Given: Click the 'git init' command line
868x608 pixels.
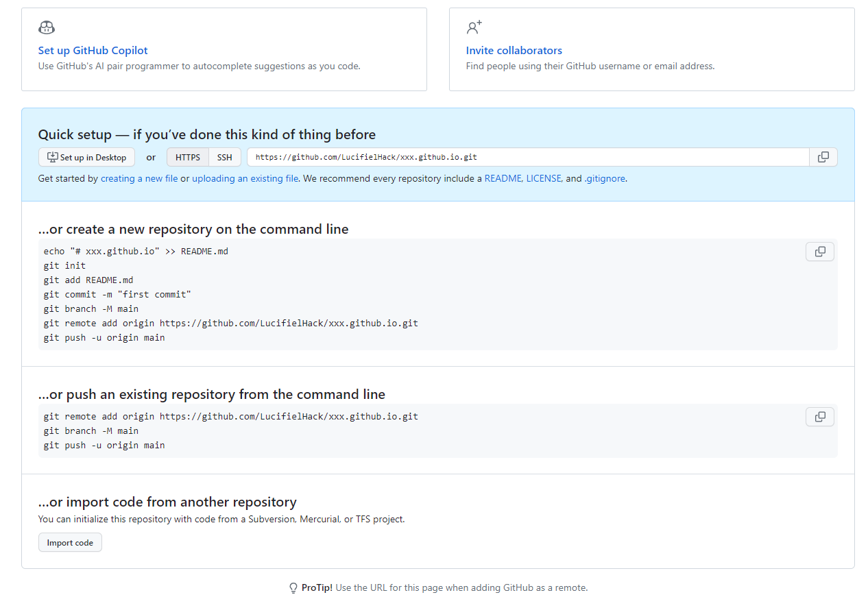Looking at the screenshot, I should (65, 266).
